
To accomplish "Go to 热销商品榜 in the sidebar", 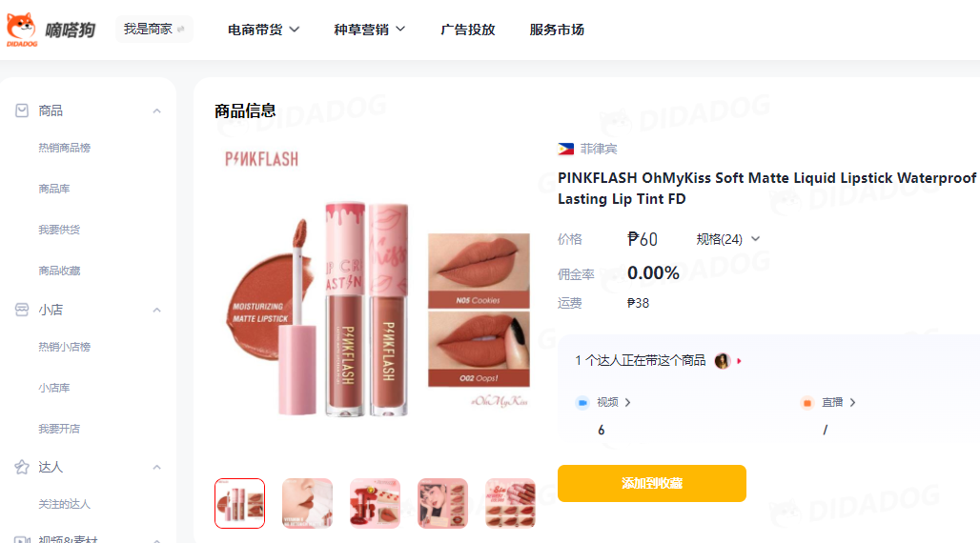I will click(65, 148).
